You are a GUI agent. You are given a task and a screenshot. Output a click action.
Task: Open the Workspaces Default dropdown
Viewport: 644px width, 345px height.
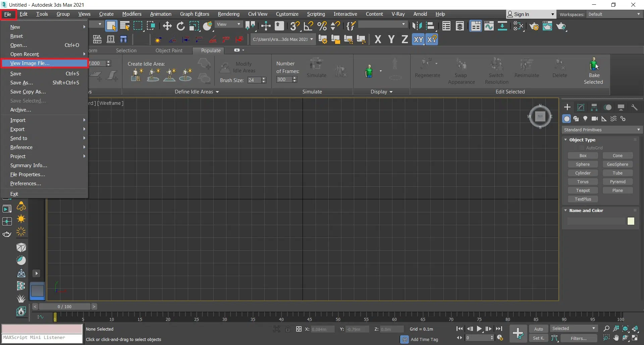tap(614, 14)
